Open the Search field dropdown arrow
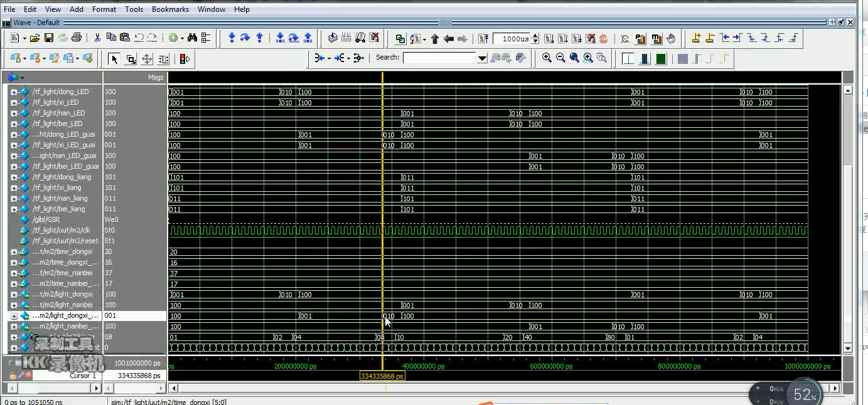Image resolution: width=868 pixels, height=405 pixels. click(x=482, y=58)
